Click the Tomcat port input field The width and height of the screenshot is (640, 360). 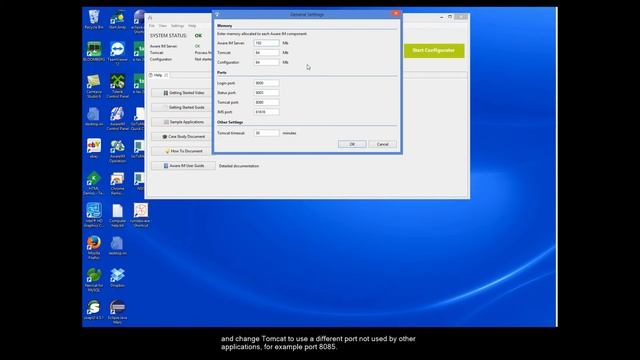(x=267, y=102)
